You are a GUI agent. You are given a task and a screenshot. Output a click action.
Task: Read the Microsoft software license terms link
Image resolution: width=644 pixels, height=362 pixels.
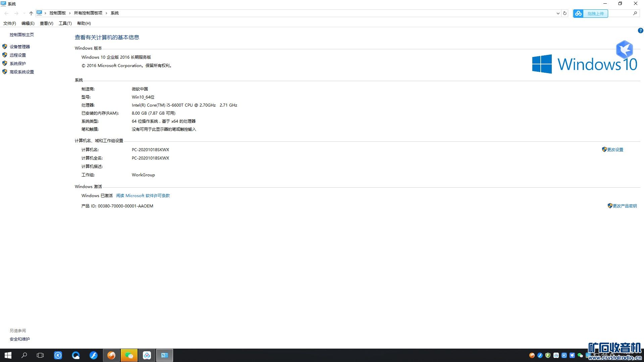(x=143, y=195)
